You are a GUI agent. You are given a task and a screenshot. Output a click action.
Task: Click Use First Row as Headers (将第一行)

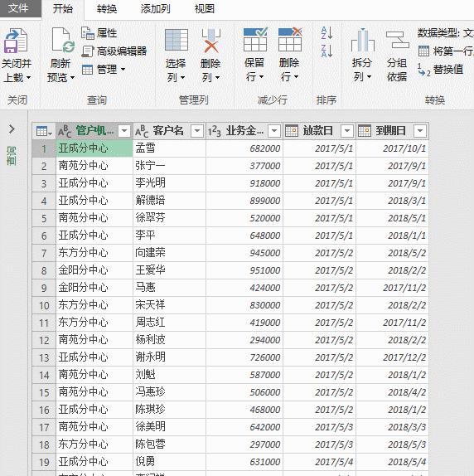click(446, 51)
